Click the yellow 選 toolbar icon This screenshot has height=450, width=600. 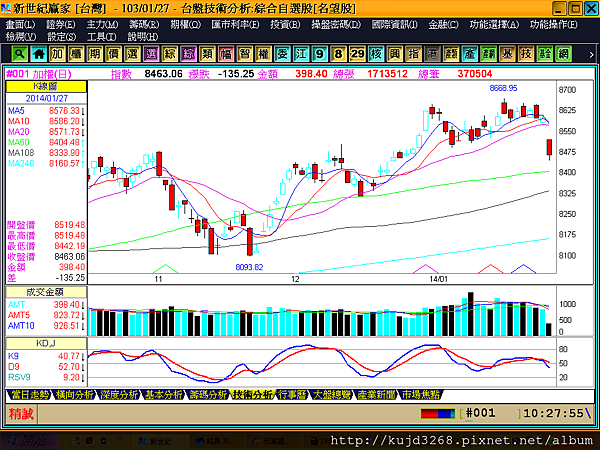(132, 54)
